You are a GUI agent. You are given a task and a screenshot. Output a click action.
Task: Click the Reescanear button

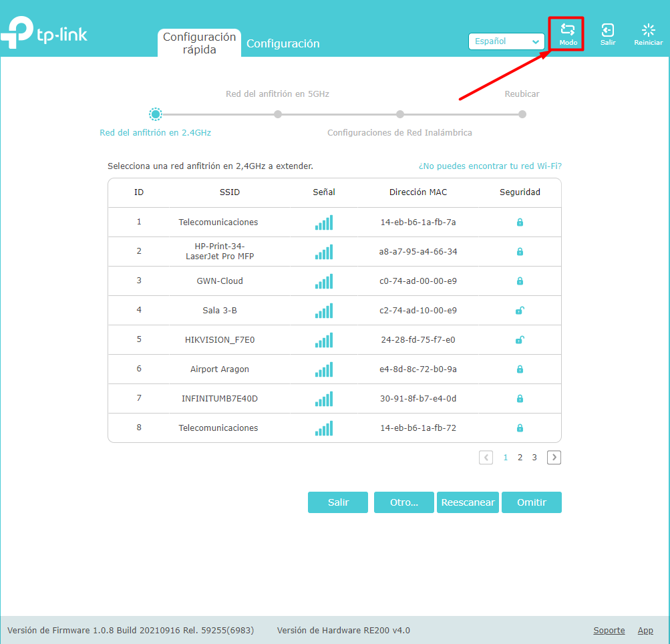point(468,502)
